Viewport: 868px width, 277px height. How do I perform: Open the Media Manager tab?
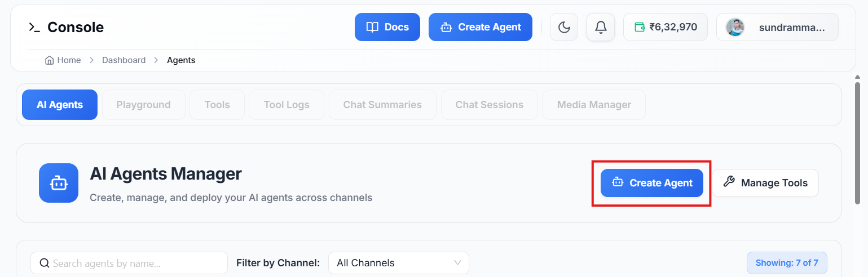[594, 105]
